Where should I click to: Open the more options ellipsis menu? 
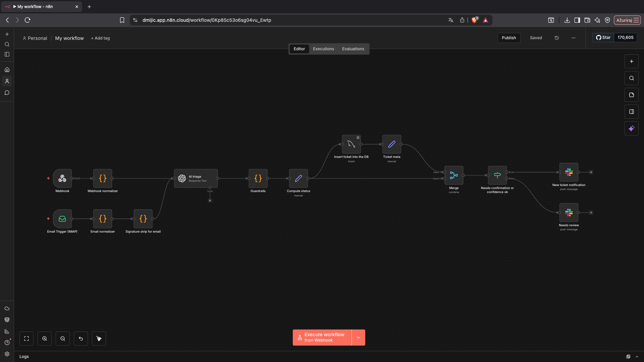click(x=574, y=38)
